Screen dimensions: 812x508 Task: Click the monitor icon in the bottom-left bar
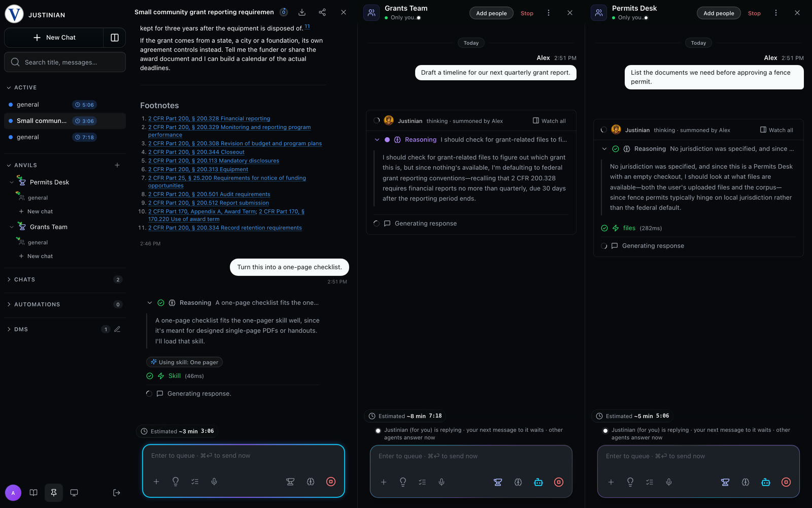click(x=74, y=493)
